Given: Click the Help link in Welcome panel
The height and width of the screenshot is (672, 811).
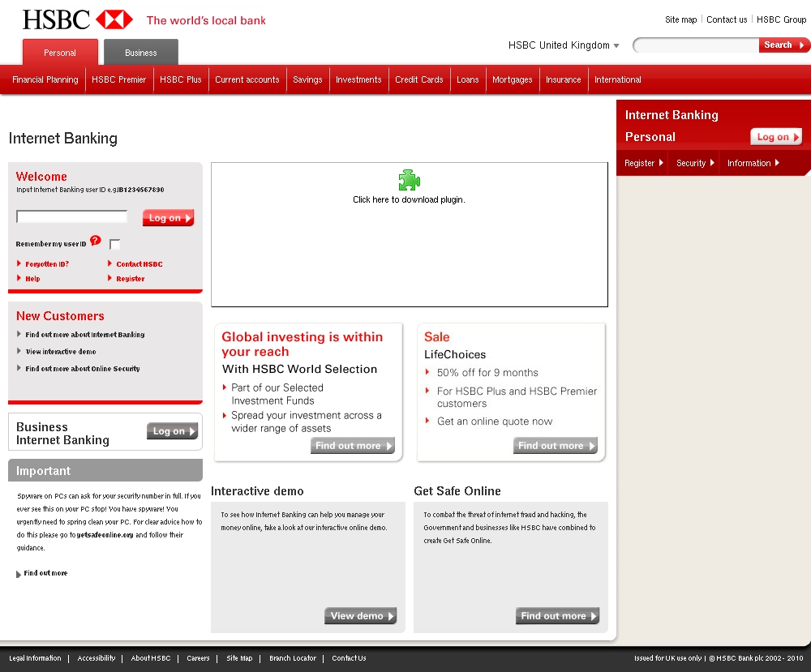Looking at the screenshot, I should (32, 279).
